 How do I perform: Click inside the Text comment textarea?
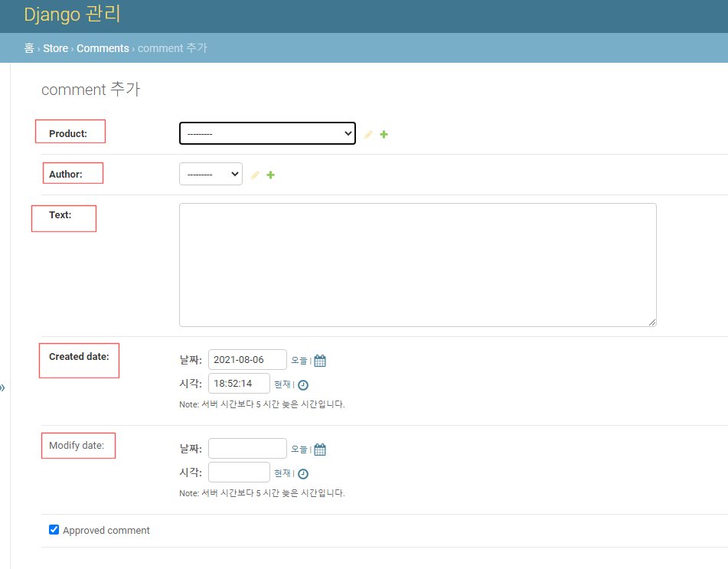417,264
